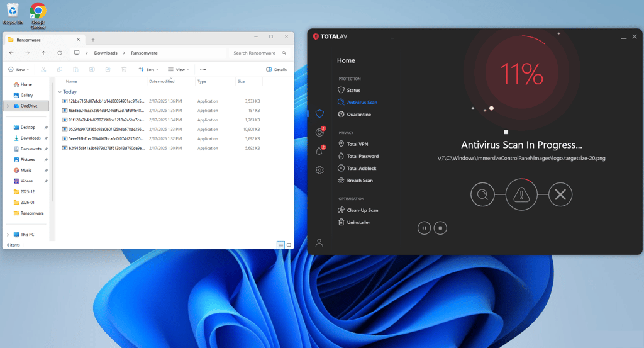Screen dimensions: 644x348
Task: Open the View dropdown in Explorer
Action: (x=178, y=69)
